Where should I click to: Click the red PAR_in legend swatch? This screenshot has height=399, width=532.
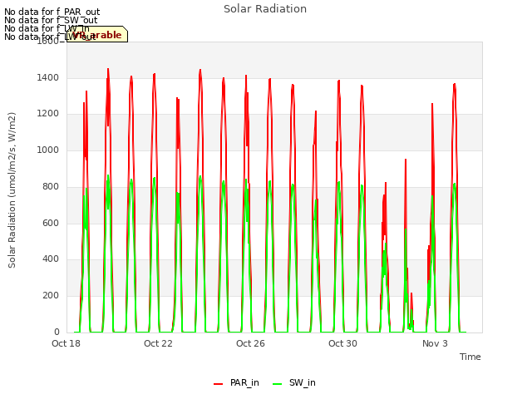[218, 384]
